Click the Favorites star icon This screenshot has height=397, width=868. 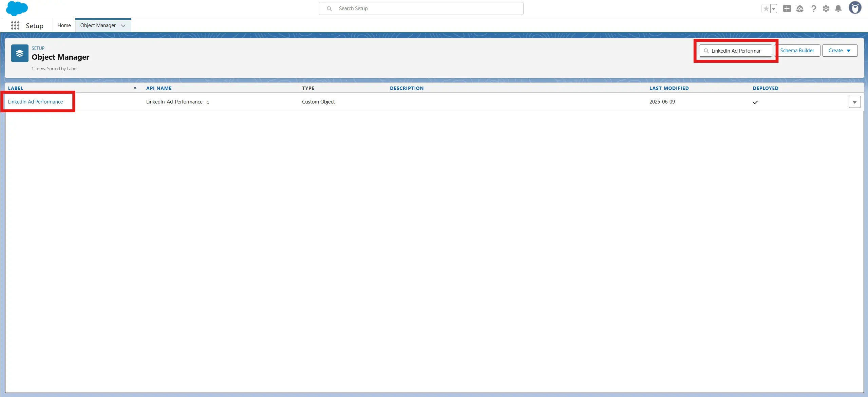pyautogui.click(x=766, y=9)
